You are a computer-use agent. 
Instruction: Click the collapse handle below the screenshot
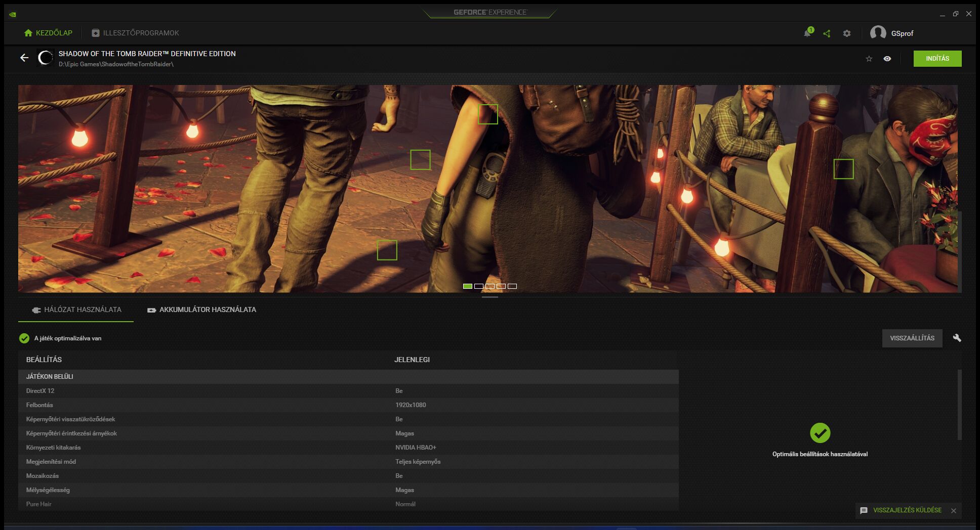tap(490, 297)
